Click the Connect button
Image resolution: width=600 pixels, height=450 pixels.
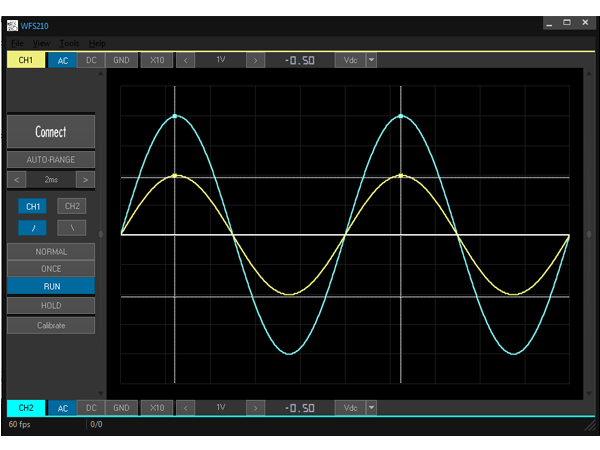51,132
